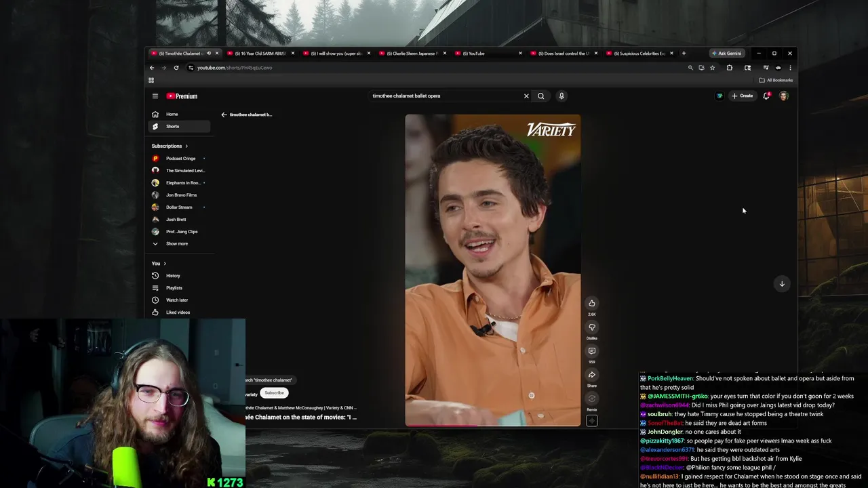Image resolution: width=868 pixels, height=488 pixels.
Task: Switch to "16 Year Old SARM ABUSE" tab
Action: click(x=260, y=54)
